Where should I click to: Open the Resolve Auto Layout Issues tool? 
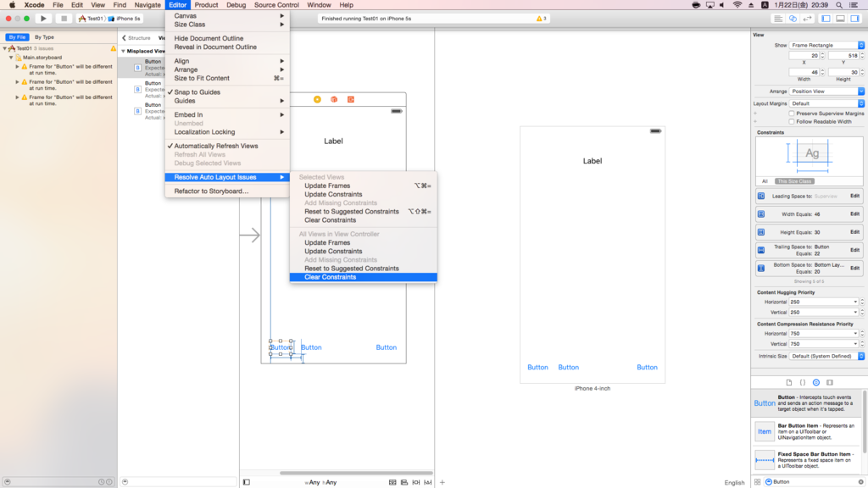427,482
